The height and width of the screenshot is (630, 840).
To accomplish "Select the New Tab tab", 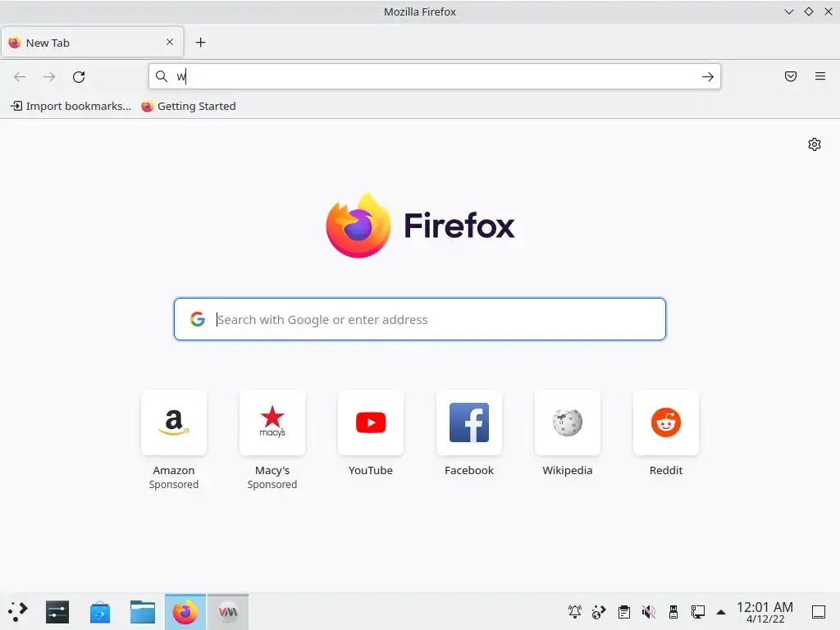I will point(92,43).
